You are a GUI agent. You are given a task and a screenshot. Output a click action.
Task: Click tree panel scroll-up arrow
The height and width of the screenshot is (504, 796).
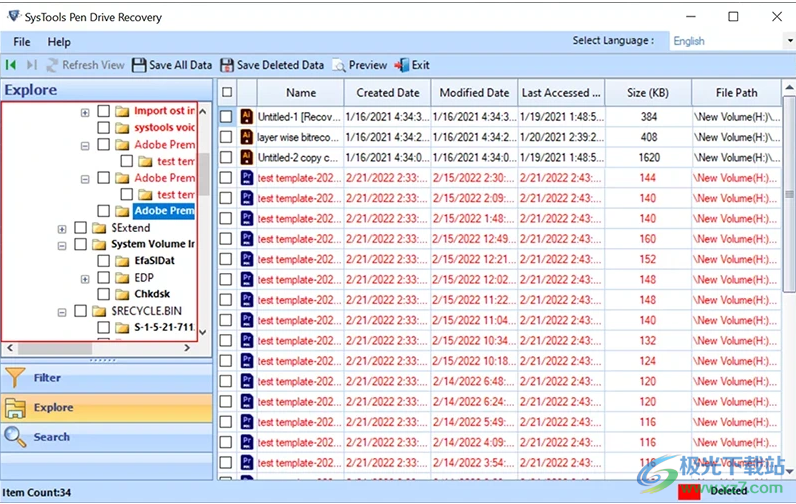tap(203, 111)
